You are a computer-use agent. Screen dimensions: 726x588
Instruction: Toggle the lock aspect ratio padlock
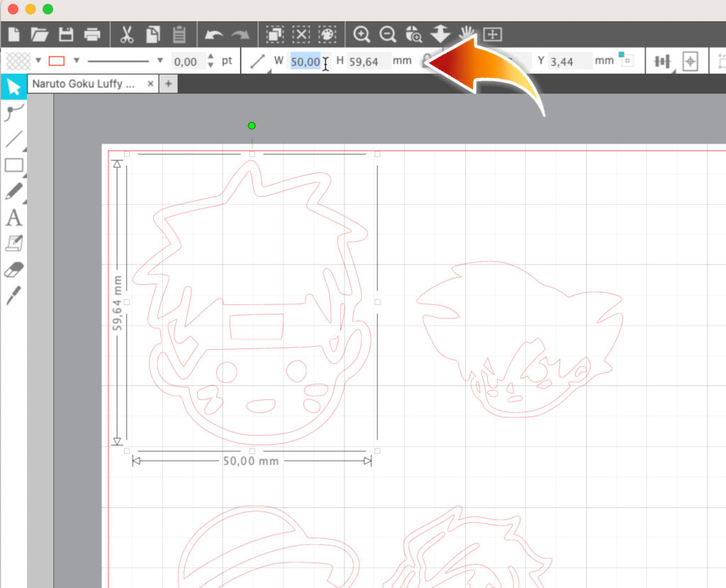pos(426,62)
